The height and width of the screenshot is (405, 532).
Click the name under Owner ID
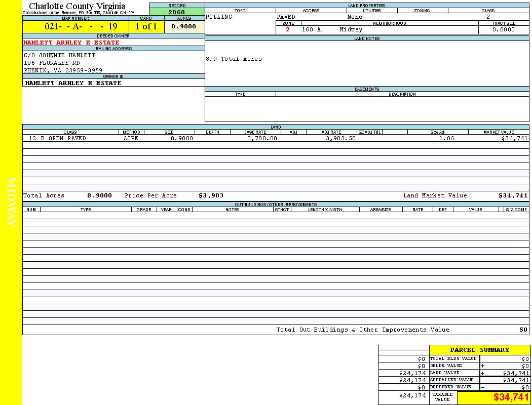click(73, 83)
